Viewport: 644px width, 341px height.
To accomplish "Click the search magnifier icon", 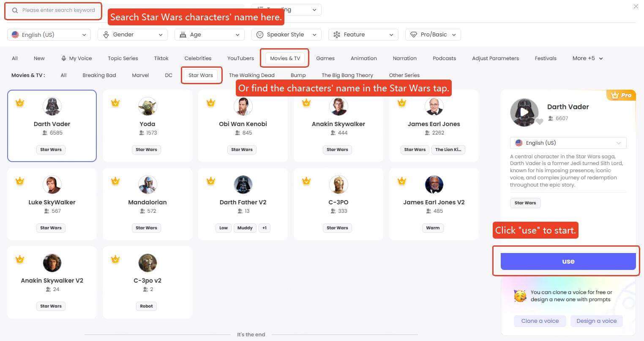I will 15,10.
